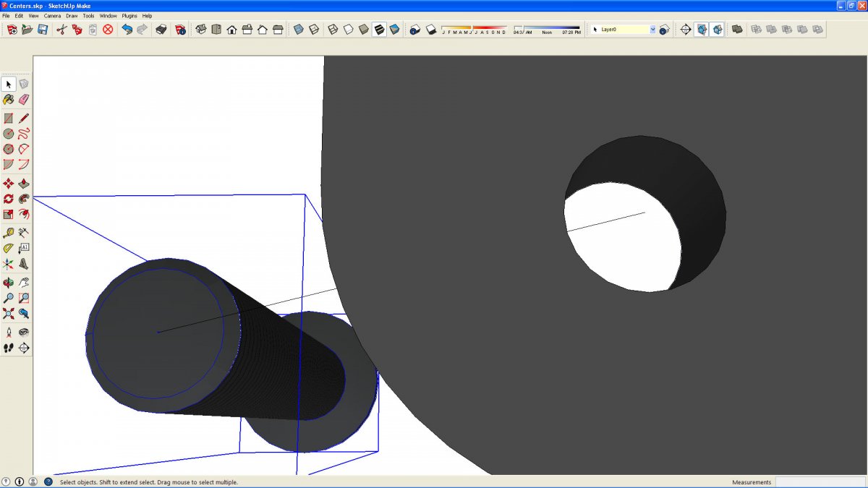
Task: Save the model with Save button
Action: [43, 30]
